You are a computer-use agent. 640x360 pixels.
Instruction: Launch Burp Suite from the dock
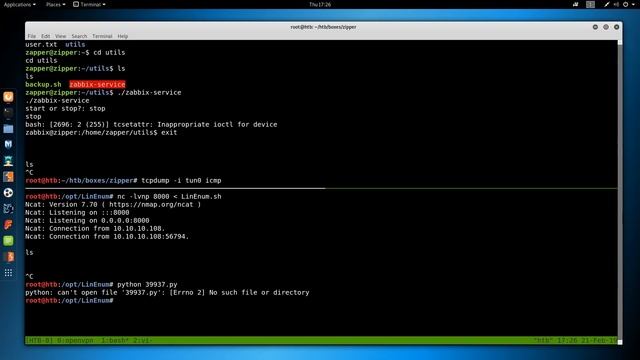pos(8,177)
